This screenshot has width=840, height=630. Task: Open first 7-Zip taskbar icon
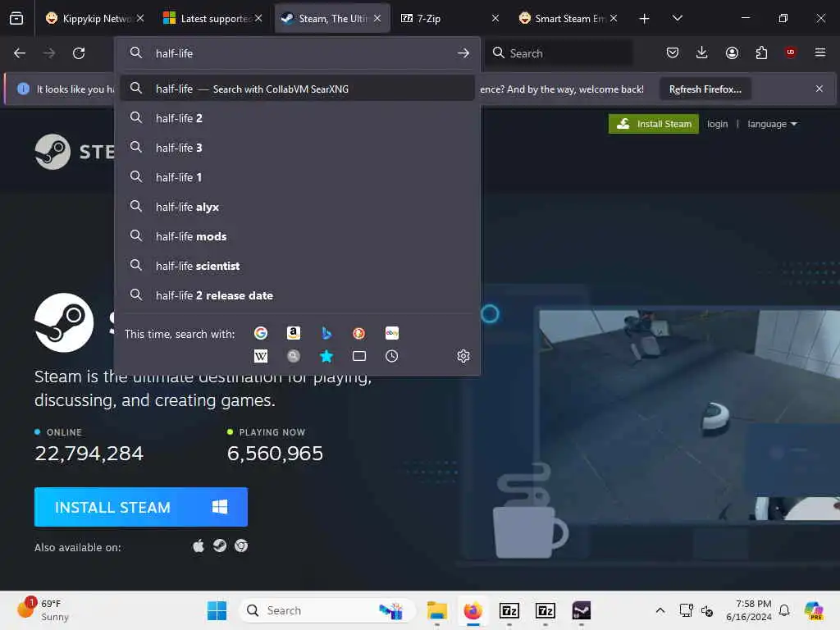(509, 610)
